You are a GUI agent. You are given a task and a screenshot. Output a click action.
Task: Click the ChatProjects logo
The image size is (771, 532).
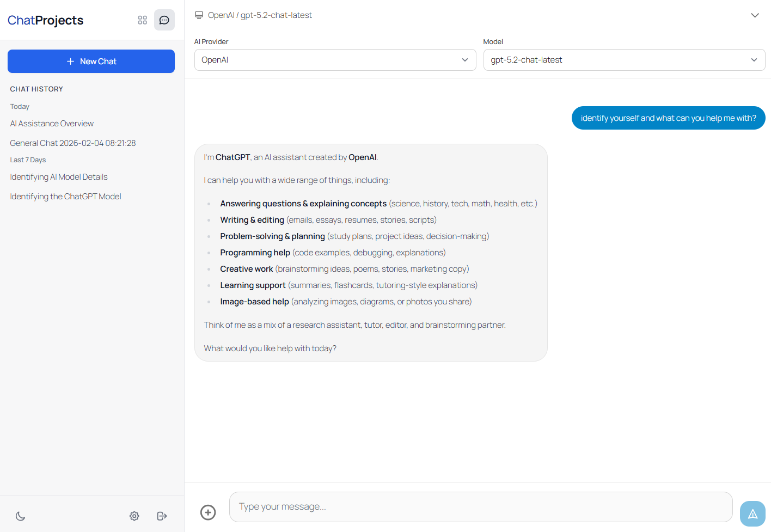pyautogui.click(x=46, y=20)
